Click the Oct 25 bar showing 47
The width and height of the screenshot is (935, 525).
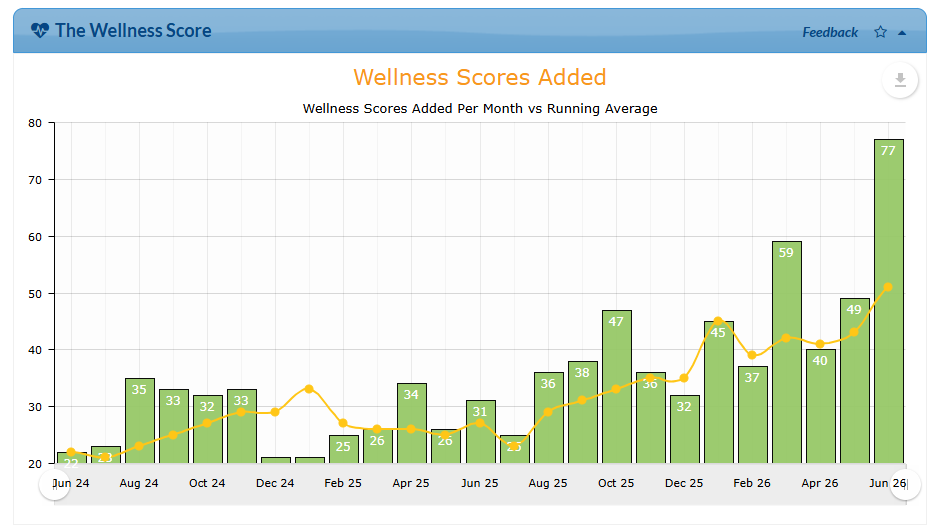pyautogui.click(x=617, y=387)
